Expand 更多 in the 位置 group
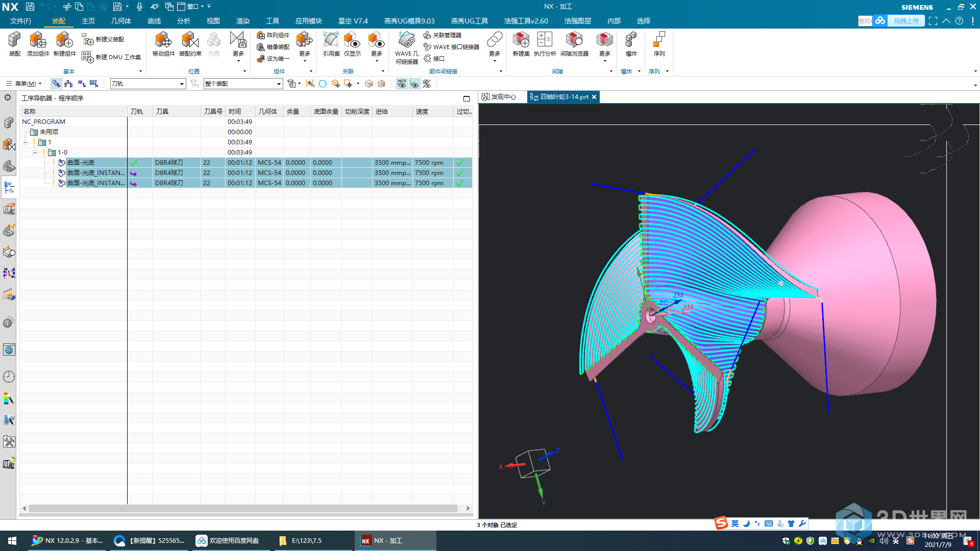Viewport: 980px width, 551px height. [238, 47]
